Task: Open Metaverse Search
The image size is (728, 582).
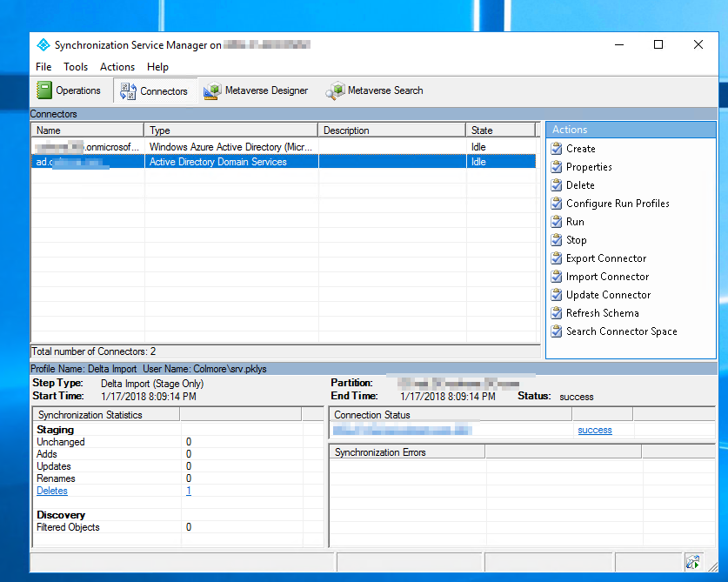Action: 375,90
